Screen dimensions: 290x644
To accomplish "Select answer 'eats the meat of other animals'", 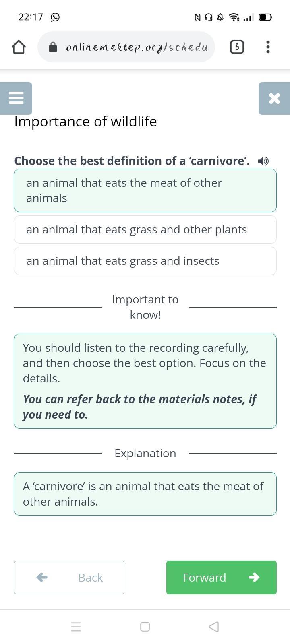I will click(x=145, y=190).
